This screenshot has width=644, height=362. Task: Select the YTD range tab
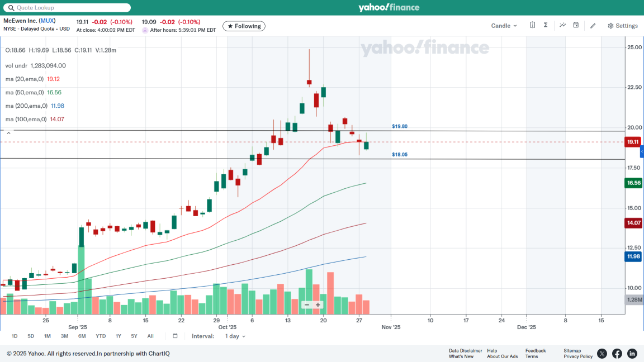tap(101, 336)
